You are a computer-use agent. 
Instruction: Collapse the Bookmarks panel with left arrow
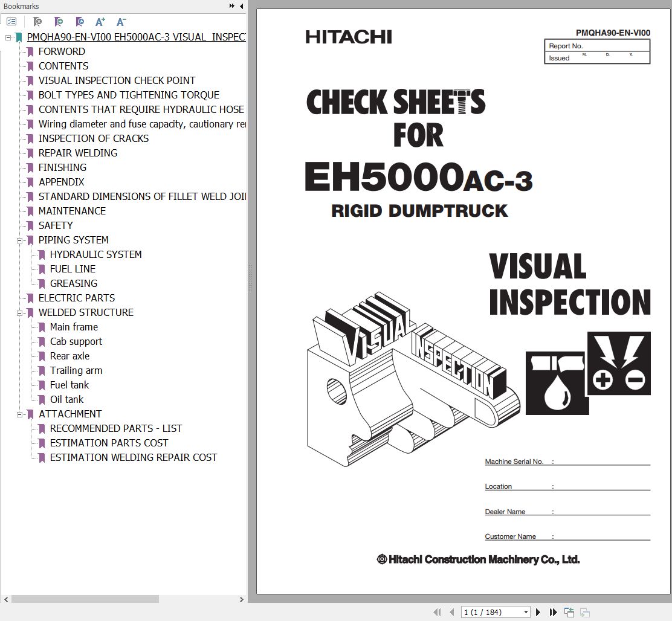point(241,6)
